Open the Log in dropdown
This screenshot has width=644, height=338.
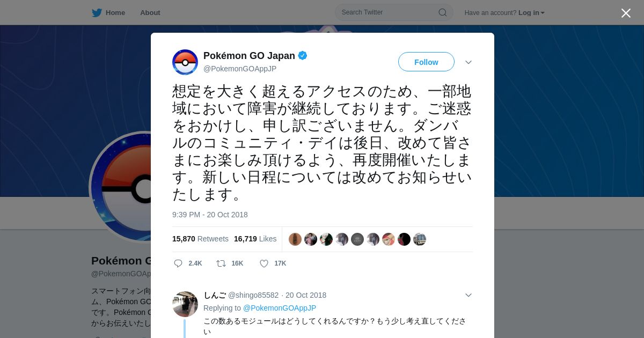click(x=531, y=13)
